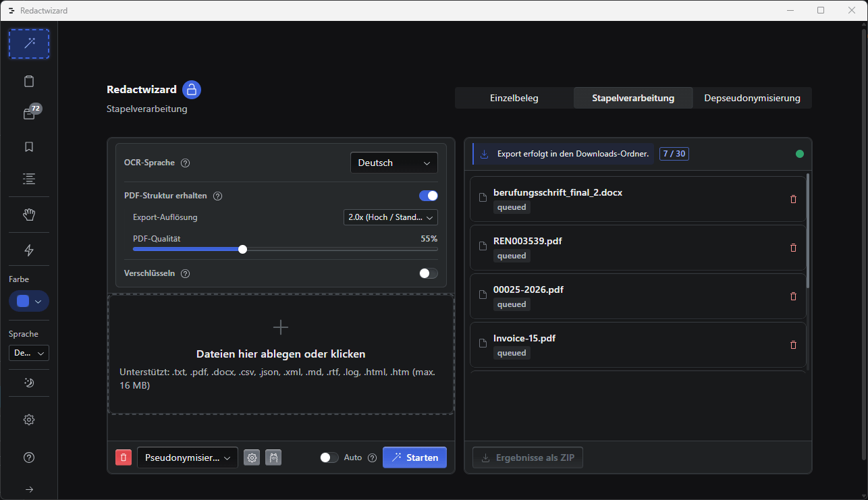Image resolution: width=868 pixels, height=500 pixels.
Task: Minimize the Redactwizard window
Action: coord(790,10)
